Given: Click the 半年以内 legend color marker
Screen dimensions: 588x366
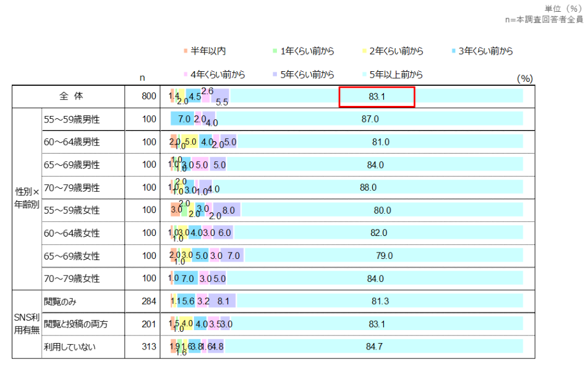Looking at the screenshot, I should click(185, 52).
